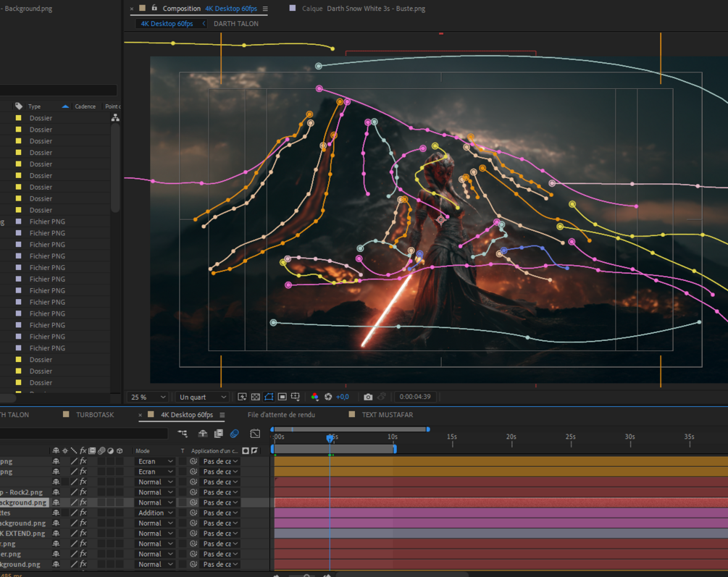Enable 3D layer box on K EXTEND.png
This screenshot has width=728, height=577.
pos(120,534)
